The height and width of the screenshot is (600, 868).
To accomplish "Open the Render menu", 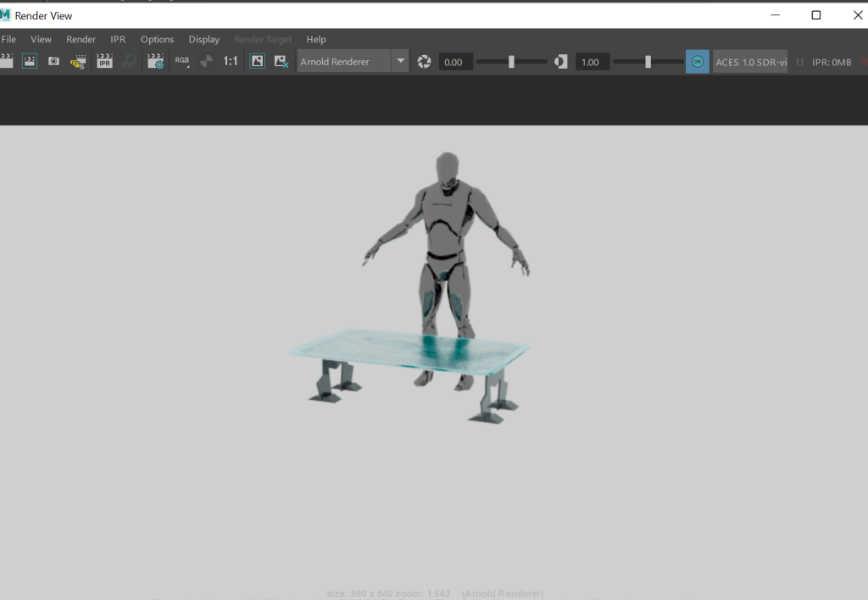I will pyautogui.click(x=81, y=39).
